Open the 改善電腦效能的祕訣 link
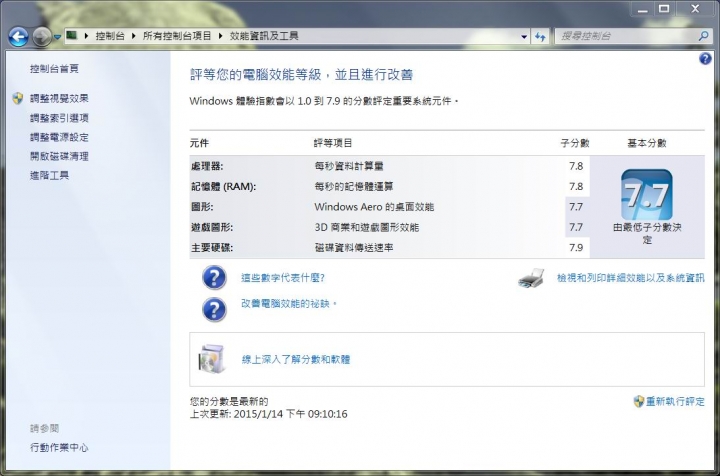 pos(288,304)
